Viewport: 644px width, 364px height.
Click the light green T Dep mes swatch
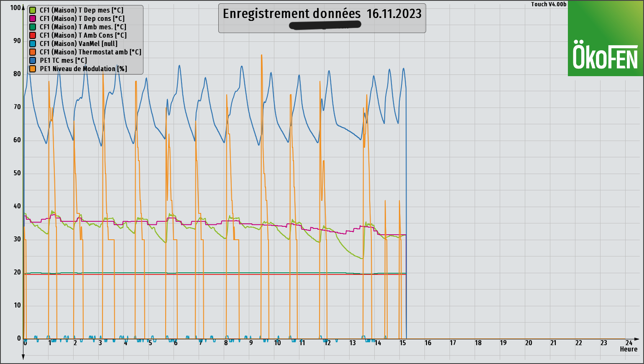pos(32,10)
